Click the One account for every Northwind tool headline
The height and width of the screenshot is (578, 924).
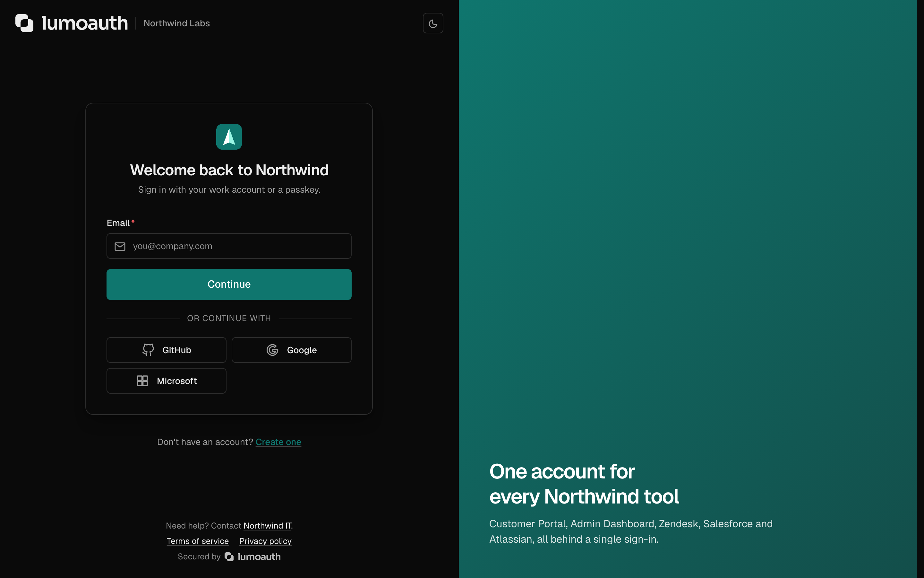tap(584, 484)
